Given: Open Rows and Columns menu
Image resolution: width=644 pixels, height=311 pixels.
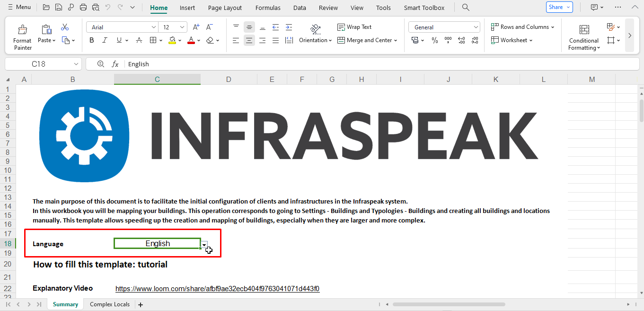Looking at the screenshot, I should [x=522, y=27].
